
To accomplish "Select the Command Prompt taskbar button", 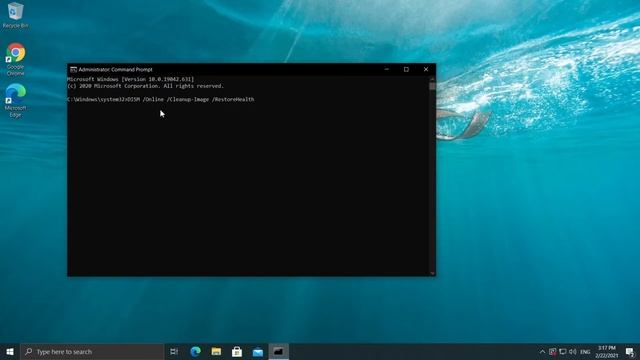I will [279, 351].
